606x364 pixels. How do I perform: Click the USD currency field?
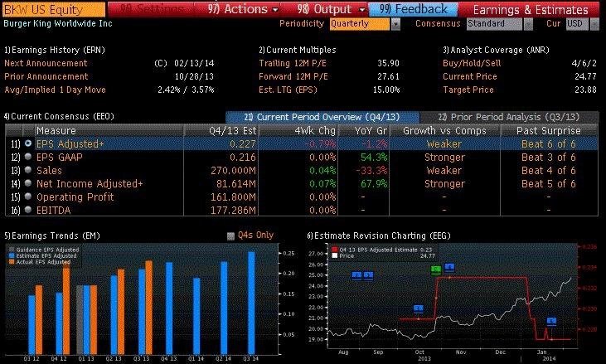578,24
